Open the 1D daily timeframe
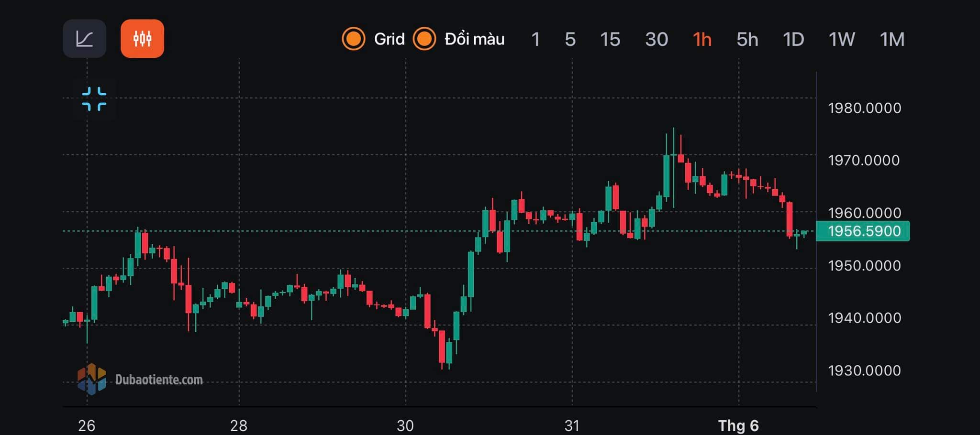Viewport: 980px width, 435px height. pos(793,39)
